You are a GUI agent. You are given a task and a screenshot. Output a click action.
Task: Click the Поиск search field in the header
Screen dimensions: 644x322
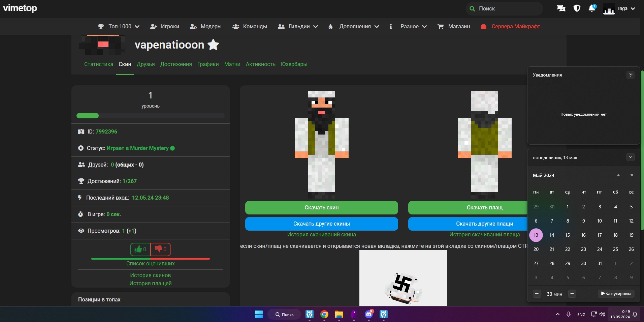coord(505,9)
